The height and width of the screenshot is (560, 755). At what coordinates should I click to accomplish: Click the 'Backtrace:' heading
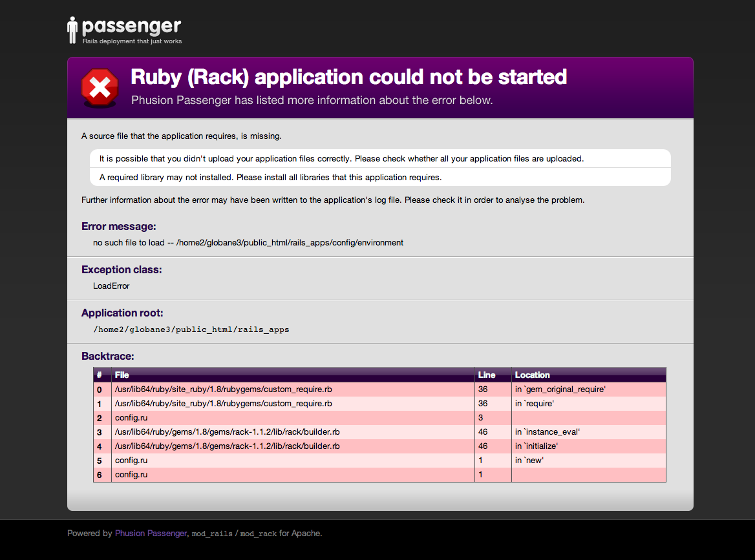click(x=107, y=357)
